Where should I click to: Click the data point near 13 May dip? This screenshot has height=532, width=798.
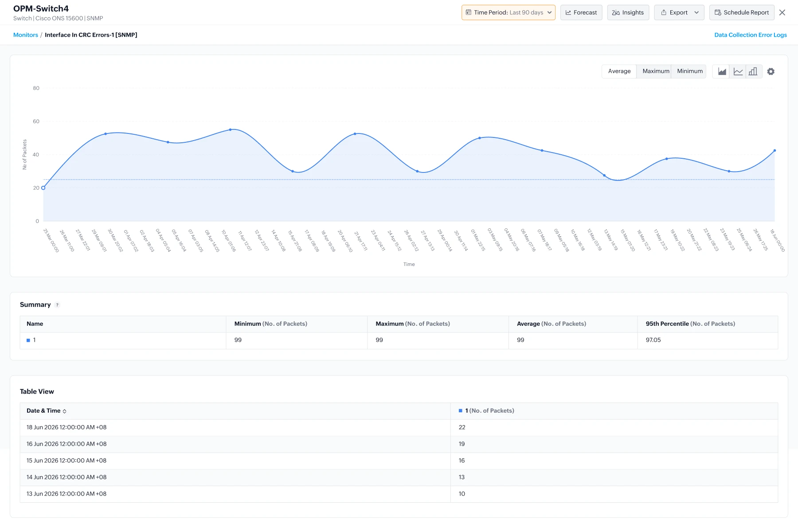click(604, 176)
